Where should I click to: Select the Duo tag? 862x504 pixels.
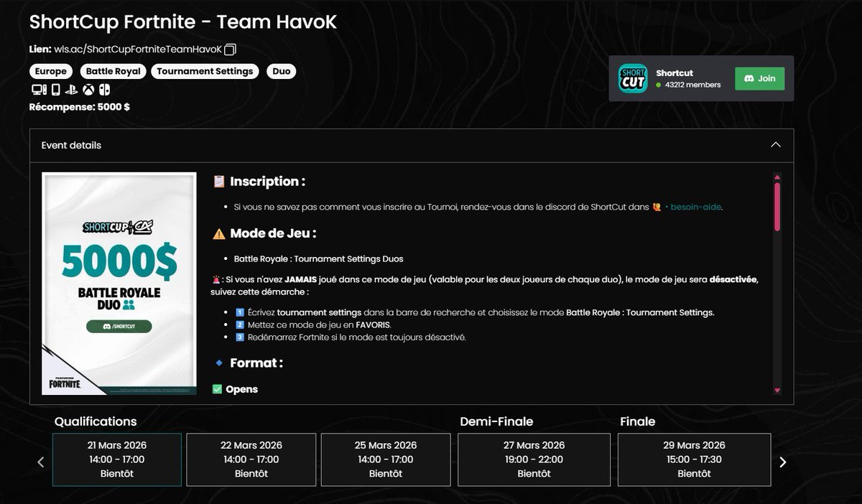click(281, 71)
